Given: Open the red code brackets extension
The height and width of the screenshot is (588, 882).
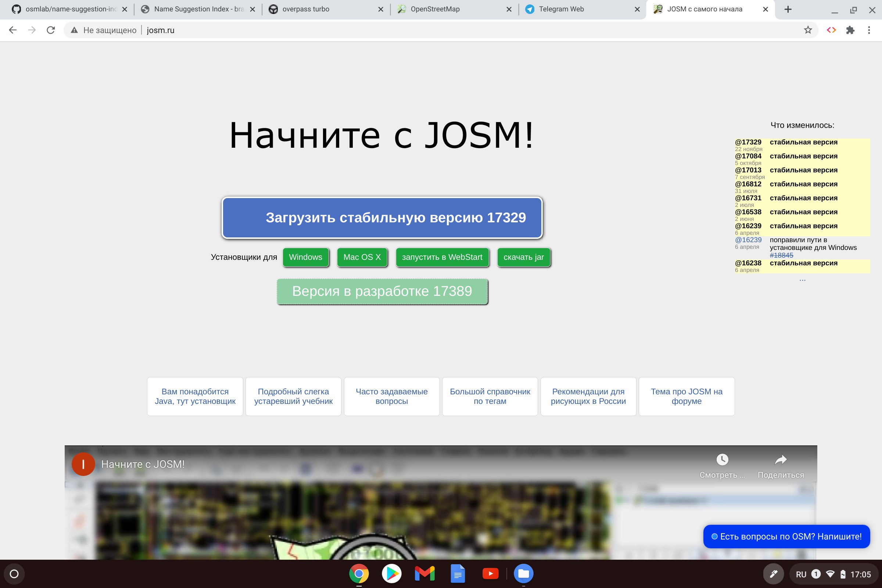Looking at the screenshot, I should pyautogui.click(x=831, y=30).
